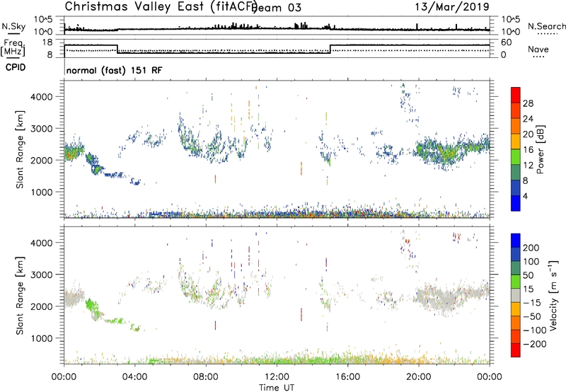566x392 pixels.
Task: Click the 'Nave' legend label
Action: (538, 49)
